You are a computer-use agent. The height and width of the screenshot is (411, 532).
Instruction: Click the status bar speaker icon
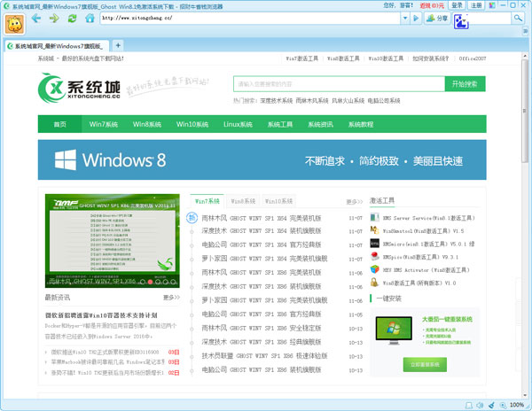tap(480, 405)
